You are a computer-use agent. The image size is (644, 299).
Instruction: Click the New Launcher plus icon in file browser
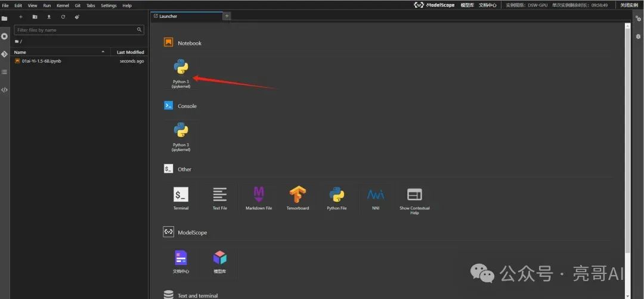(21, 17)
